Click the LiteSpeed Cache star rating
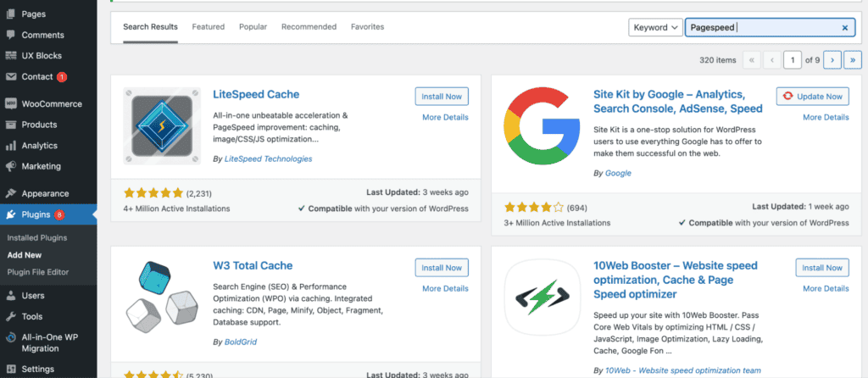The height and width of the screenshot is (378, 868). click(x=153, y=193)
